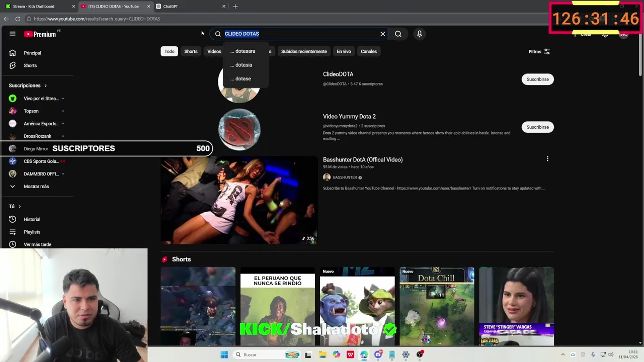Click the magnifier search submit button
This screenshot has width=644, height=362.
tap(398, 34)
